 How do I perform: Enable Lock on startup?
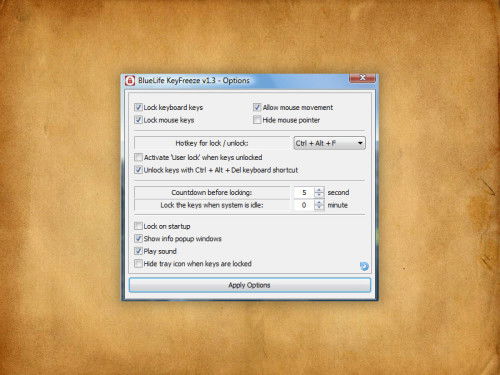tap(138, 226)
